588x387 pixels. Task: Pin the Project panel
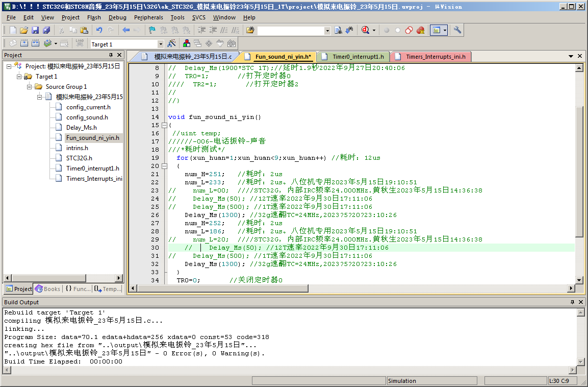111,55
